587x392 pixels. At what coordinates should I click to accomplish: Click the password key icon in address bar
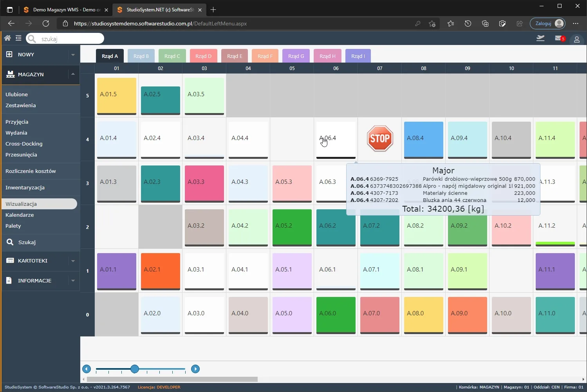(x=418, y=23)
